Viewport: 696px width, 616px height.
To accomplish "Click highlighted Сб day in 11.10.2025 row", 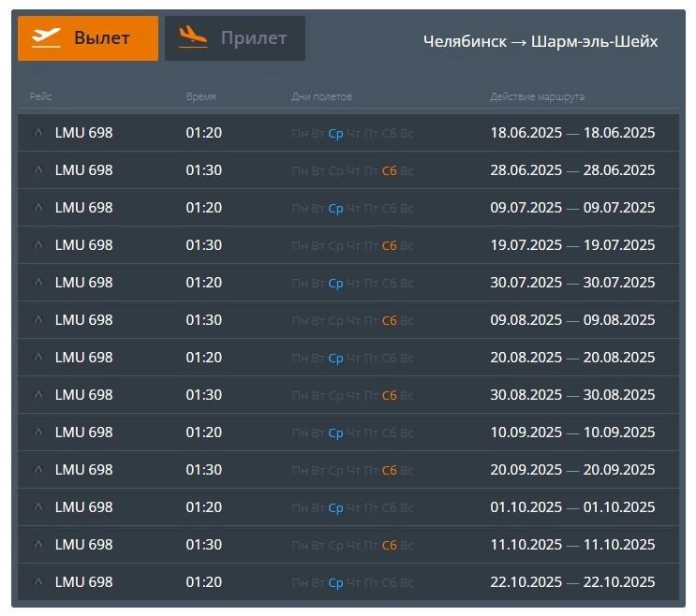I will [x=390, y=545].
